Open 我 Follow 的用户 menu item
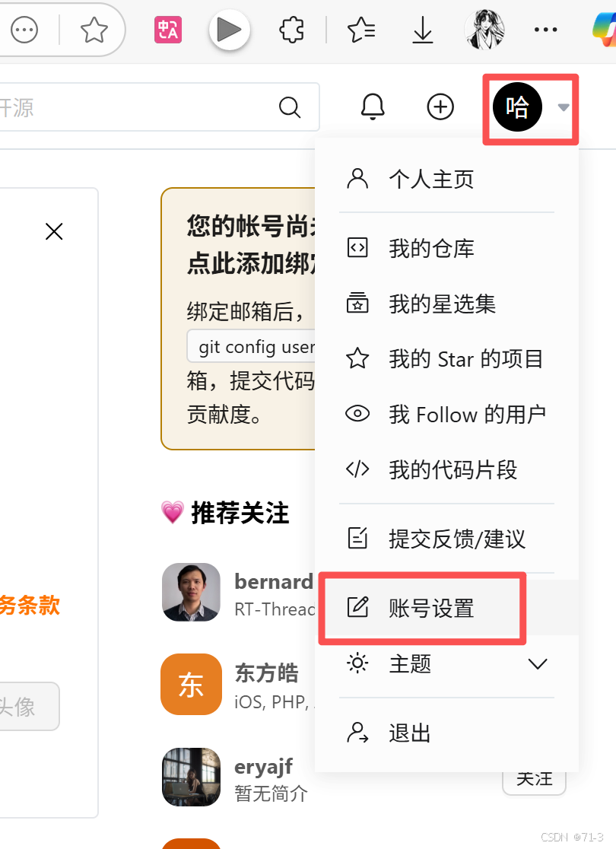The height and width of the screenshot is (849, 616). [446, 414]
